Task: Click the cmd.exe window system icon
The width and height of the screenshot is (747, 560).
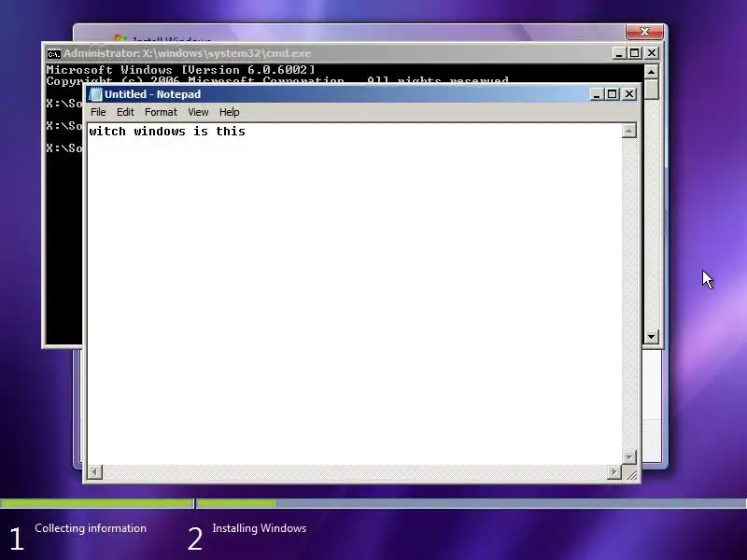Action: tap(54, 54)
